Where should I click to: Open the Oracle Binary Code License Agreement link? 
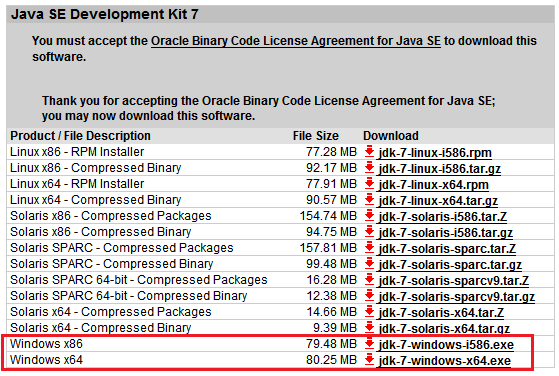296,41
